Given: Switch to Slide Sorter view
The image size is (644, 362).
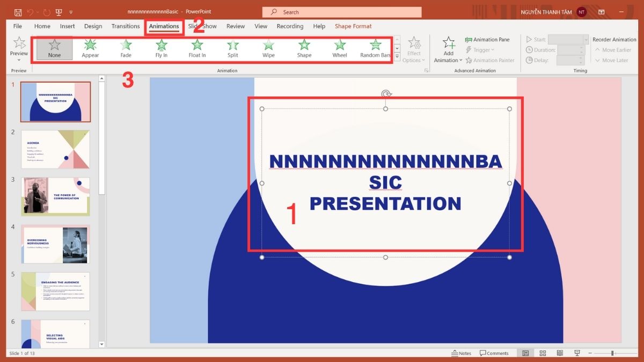Looking at the screenshot, I should click(543, 353).
